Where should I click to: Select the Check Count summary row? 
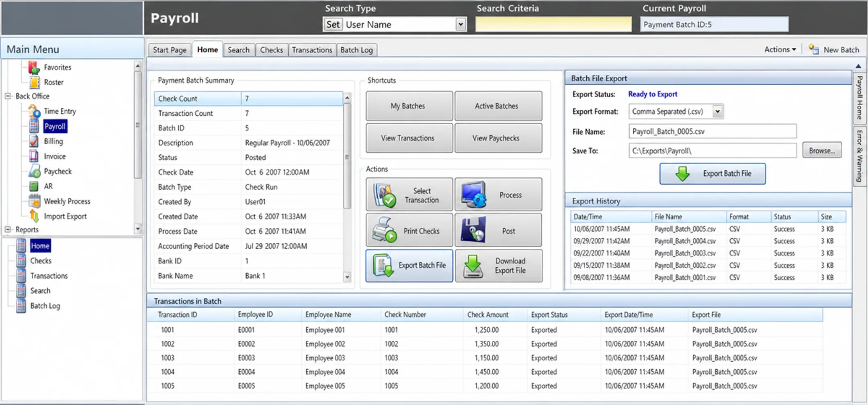pos(248,98)
